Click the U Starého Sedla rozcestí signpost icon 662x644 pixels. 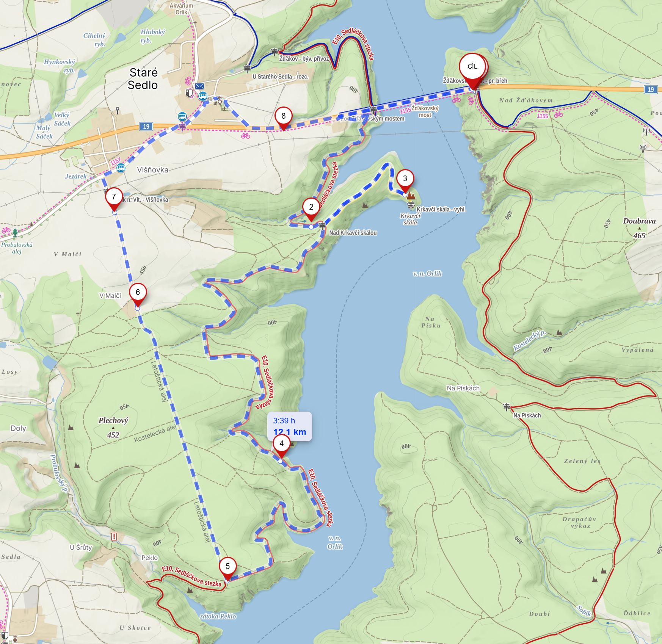(x=247, y=69)
